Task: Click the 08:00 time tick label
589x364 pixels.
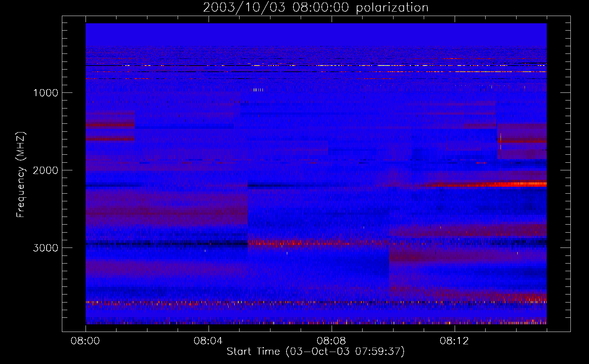Action: point(85,341)
